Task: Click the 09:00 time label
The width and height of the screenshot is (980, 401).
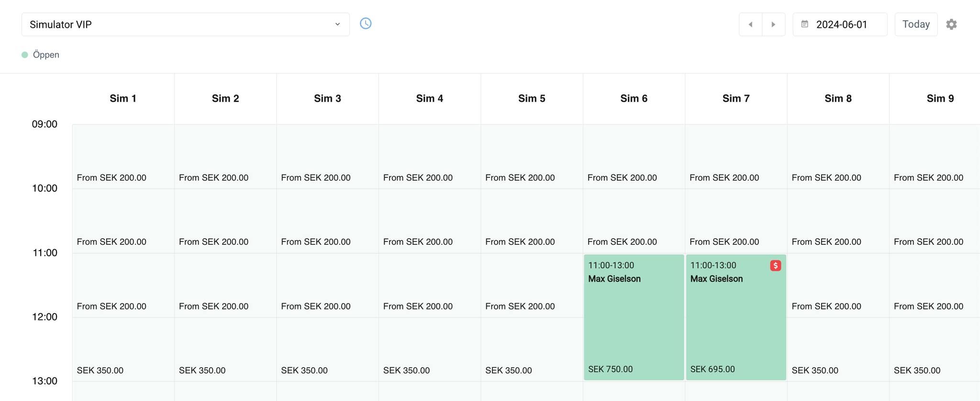Action: [45, 125]
